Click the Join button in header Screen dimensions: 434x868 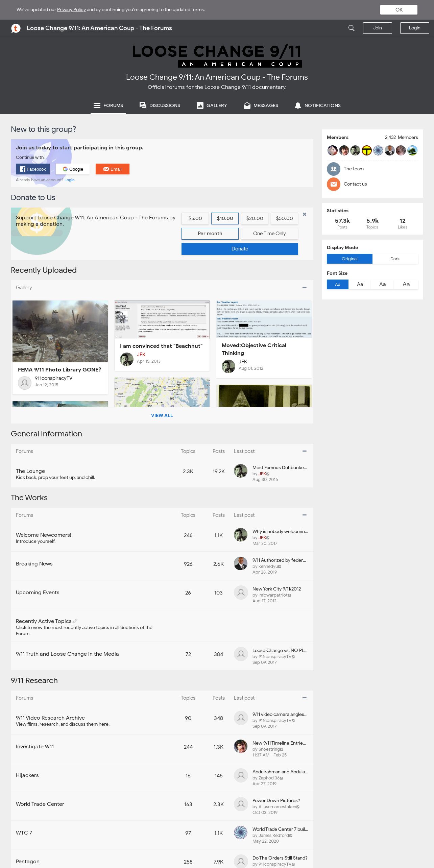pyautogui.click(x=378, y=28)
